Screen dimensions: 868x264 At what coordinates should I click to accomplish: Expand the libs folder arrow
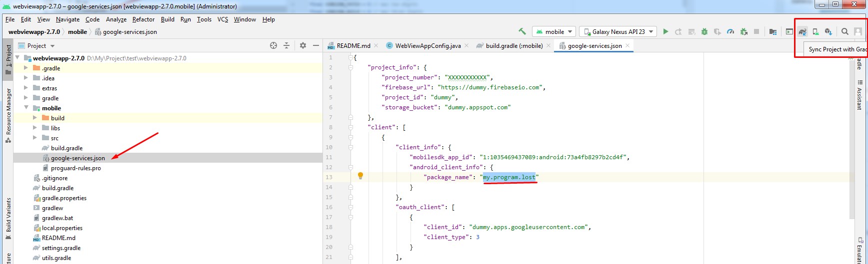point(35,128)
